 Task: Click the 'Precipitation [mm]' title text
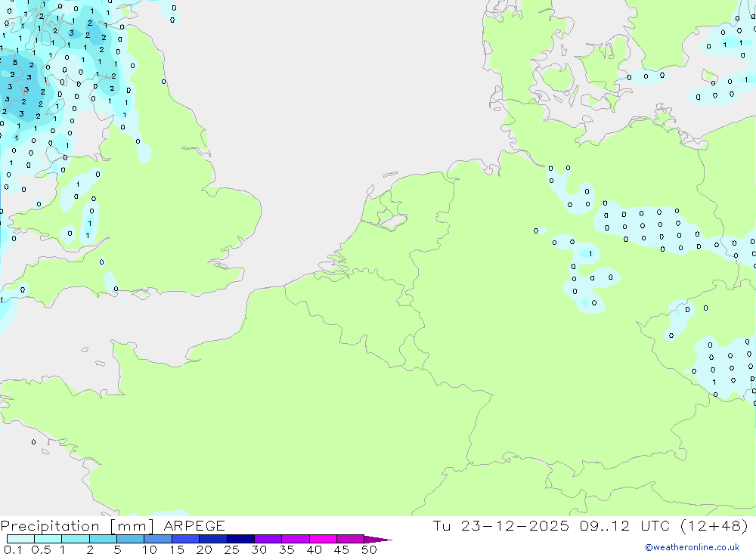(x=77, y=526)
